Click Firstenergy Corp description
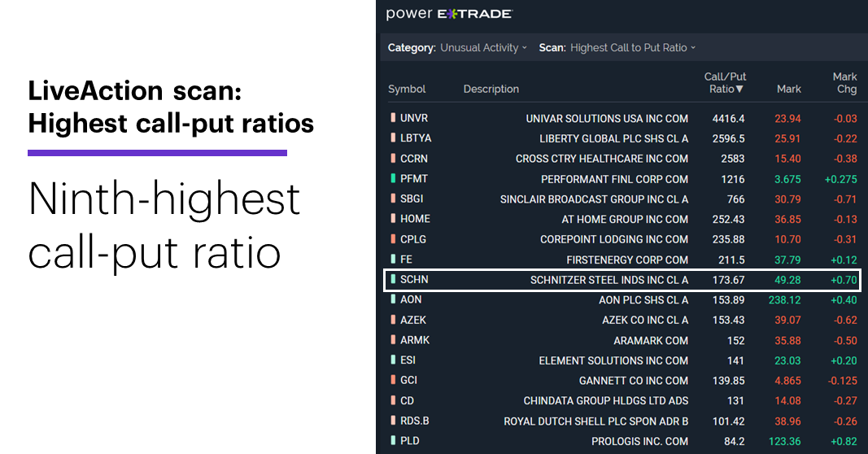 coord(627,260)
